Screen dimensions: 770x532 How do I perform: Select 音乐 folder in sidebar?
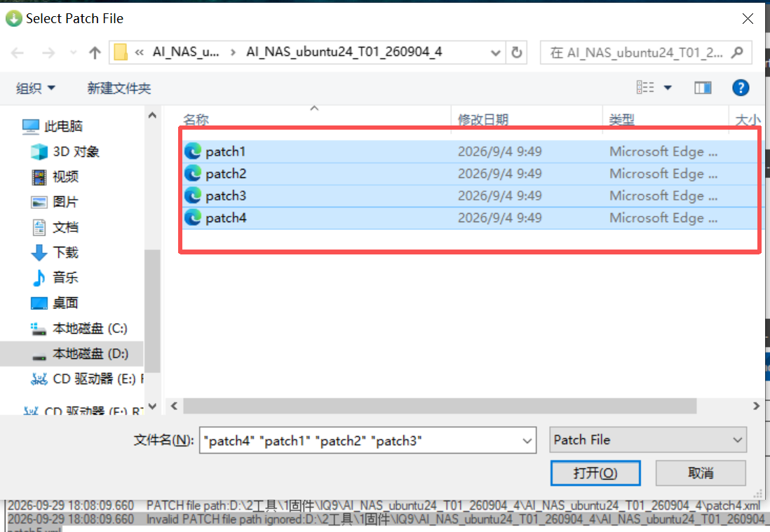tap(65, 278)
